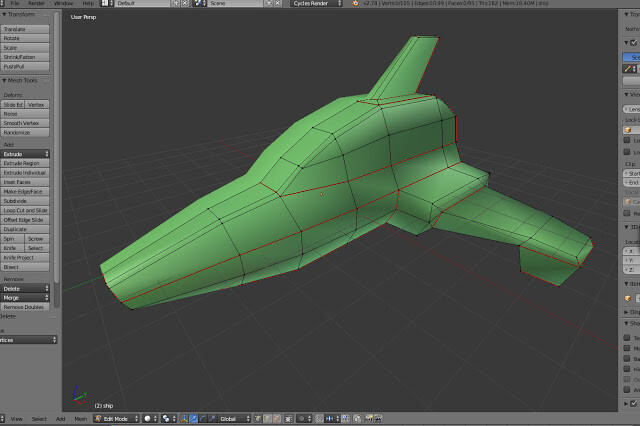Delete the Scene with X icon

tap(278, 3)
